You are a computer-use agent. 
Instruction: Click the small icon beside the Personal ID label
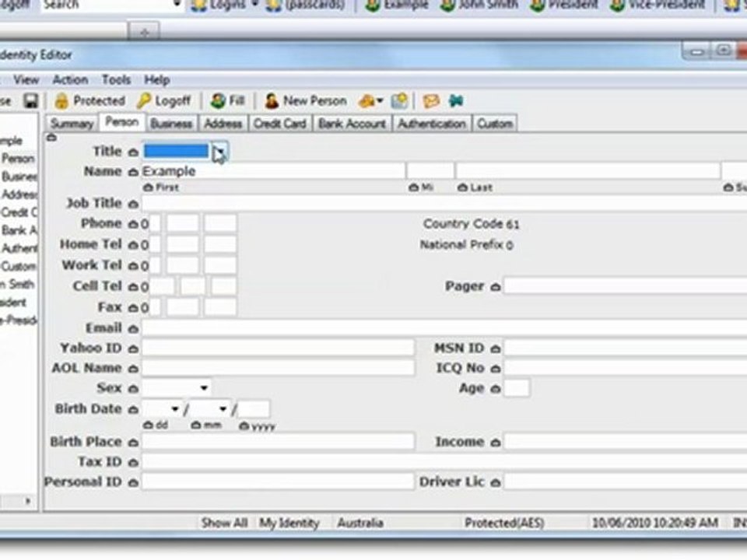pyautogui.click(x=133, y=483)
